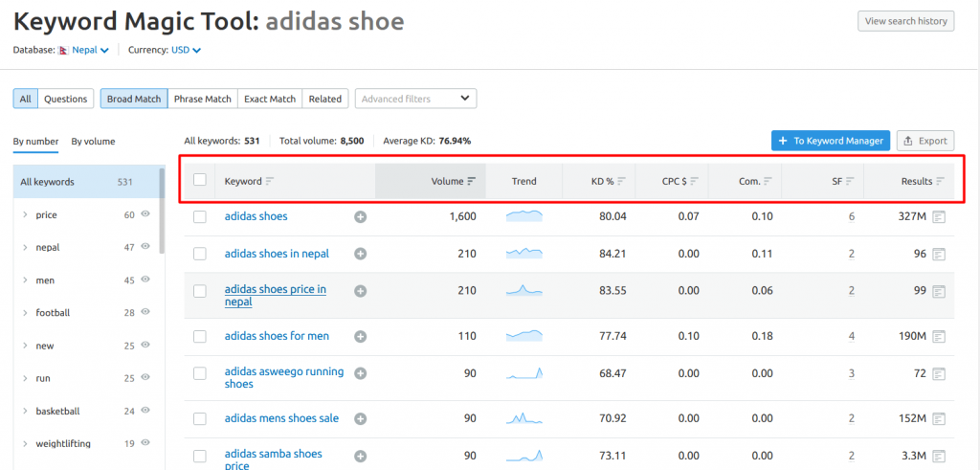Toggle eye icon for 'nepal' group
The width and height of the screenshot is (980, 470).
[x=145, y=246]
